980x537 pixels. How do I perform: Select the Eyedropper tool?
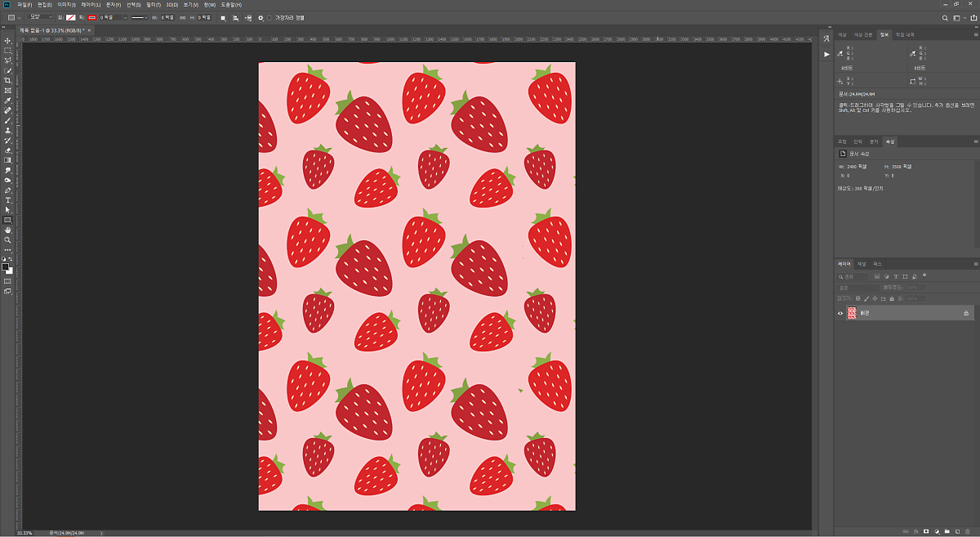pos(8,101)
